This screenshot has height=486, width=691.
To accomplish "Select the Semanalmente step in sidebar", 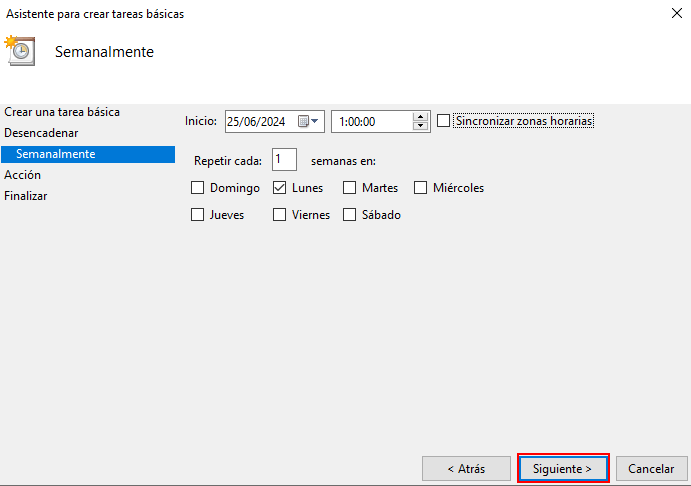I will pos(56,154).
